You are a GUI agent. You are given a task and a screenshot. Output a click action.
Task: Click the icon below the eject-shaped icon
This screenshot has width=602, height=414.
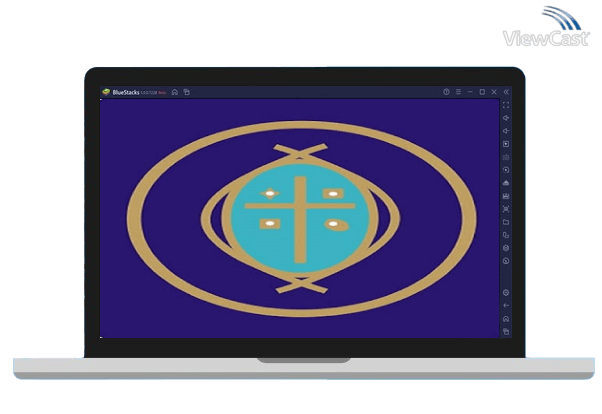tap(506, 196)
